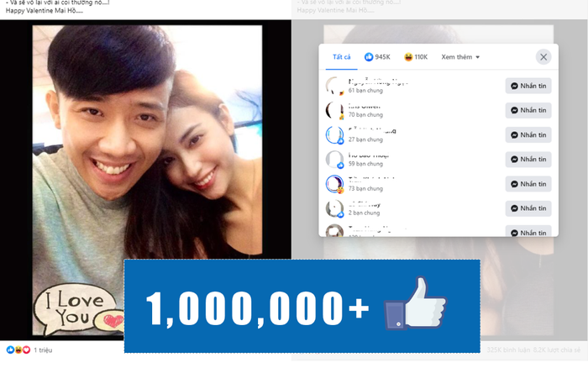Click the 27 bạn chung text

point(365,139)
